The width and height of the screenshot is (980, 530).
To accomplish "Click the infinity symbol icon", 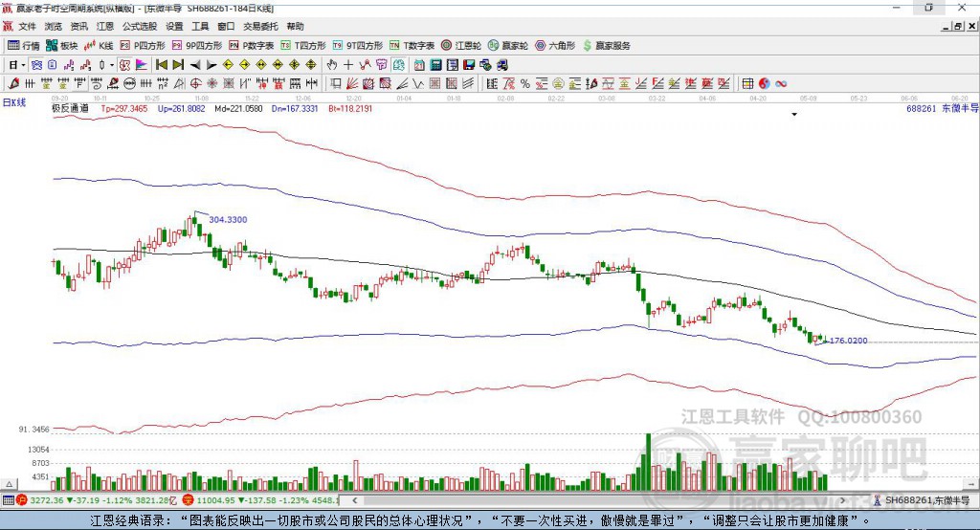I will tap(781, 83).
